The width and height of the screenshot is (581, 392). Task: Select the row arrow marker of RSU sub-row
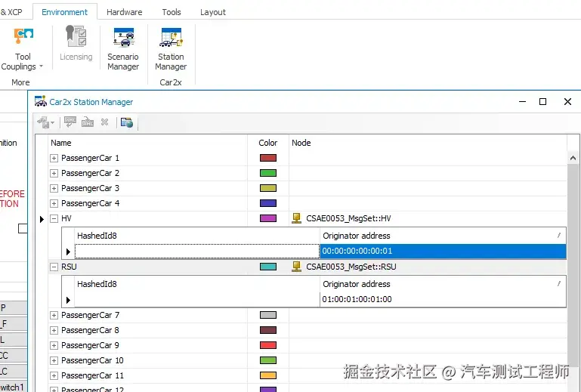[x=68, y=300]
